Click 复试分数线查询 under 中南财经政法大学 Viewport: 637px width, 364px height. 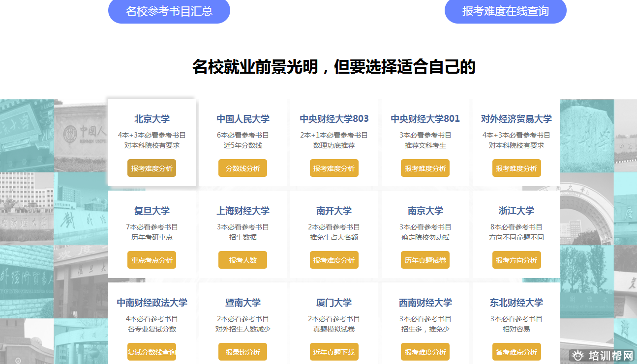coord(152,352)
